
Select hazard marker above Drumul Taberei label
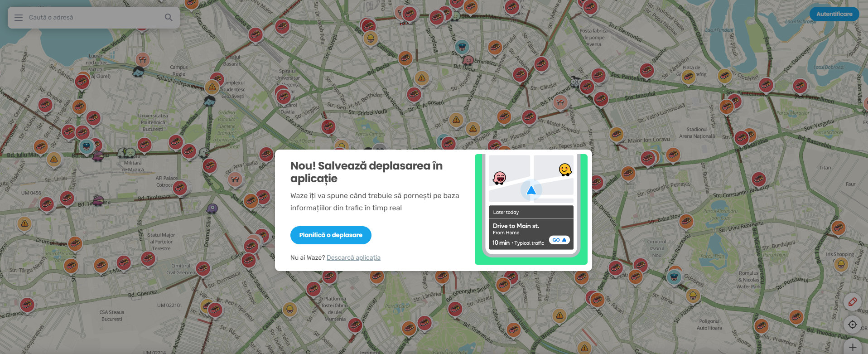click(24, 223)
